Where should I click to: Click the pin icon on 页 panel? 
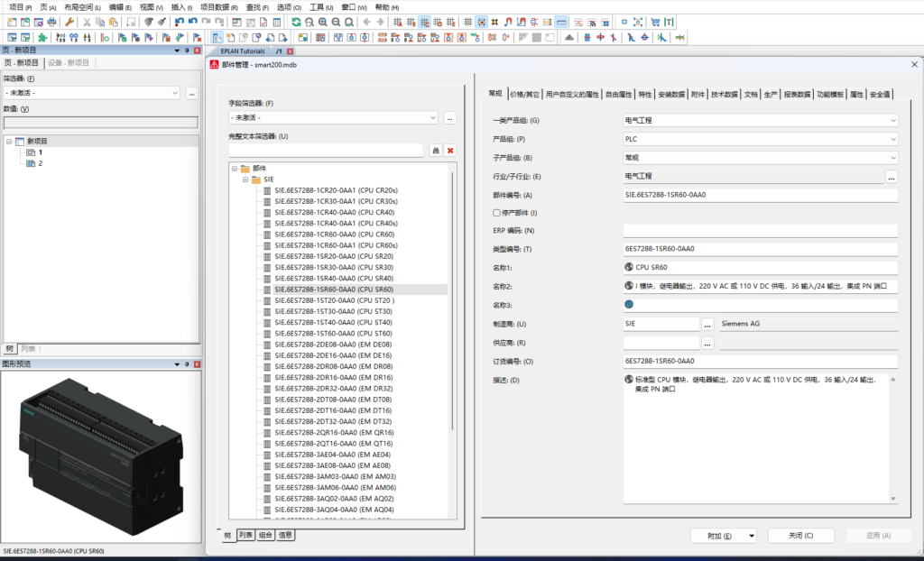point(188,51)
